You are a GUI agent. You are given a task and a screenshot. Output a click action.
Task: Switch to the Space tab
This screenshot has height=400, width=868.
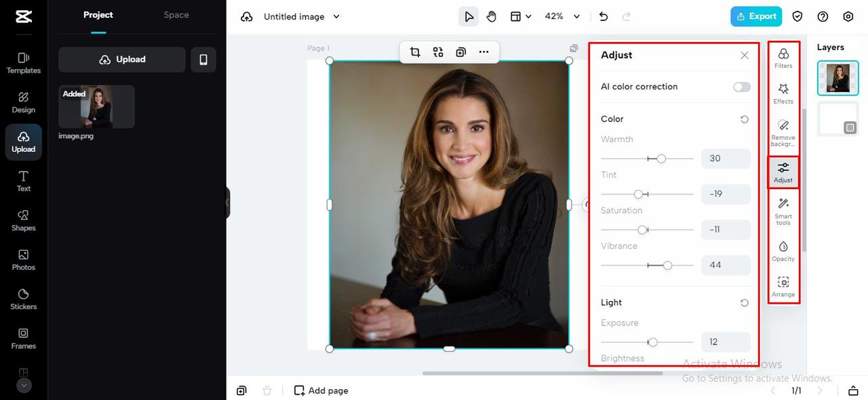coord(176,15)
